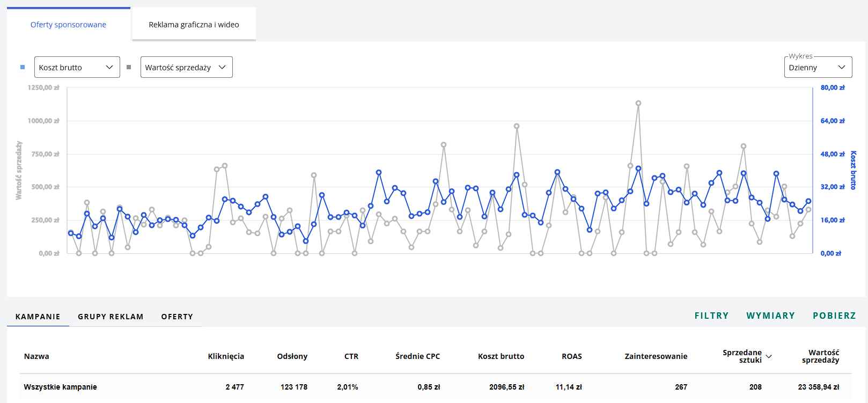Expand the Dzienny chart interval dropdown
The image size is (868, 403).
818,67
